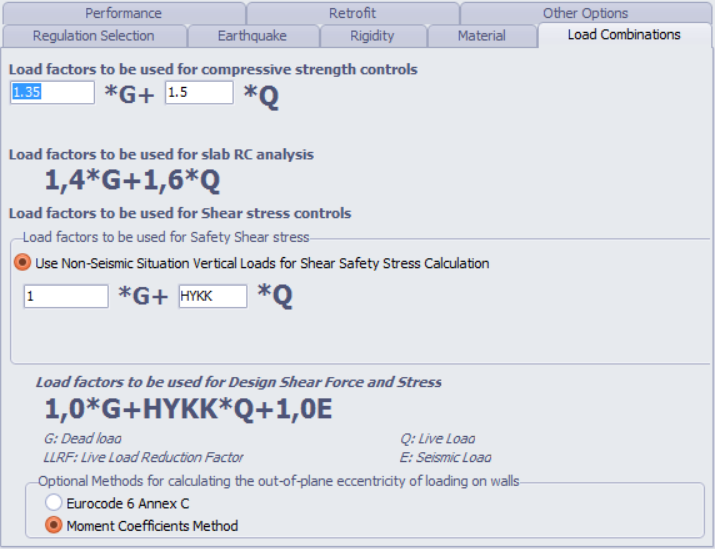Click the Load Combinations tab
This screenshot has height=549, width=715.
point(623,35)
